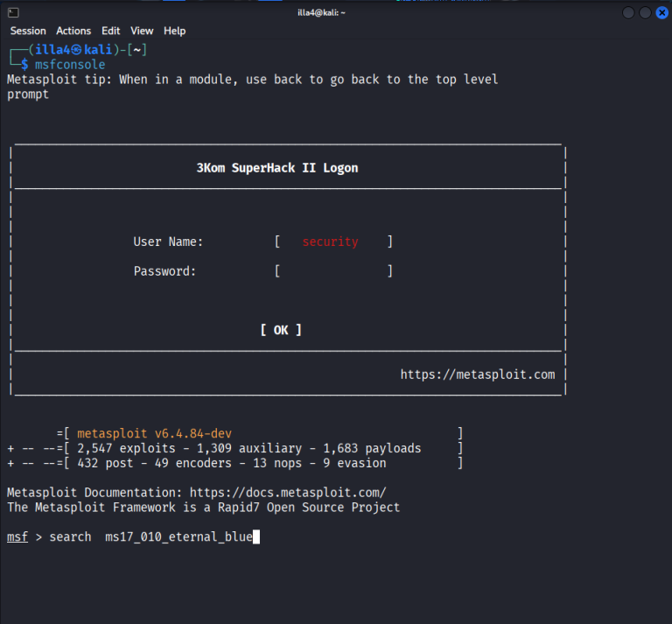Click the msfconsole command text

point(70,65)
